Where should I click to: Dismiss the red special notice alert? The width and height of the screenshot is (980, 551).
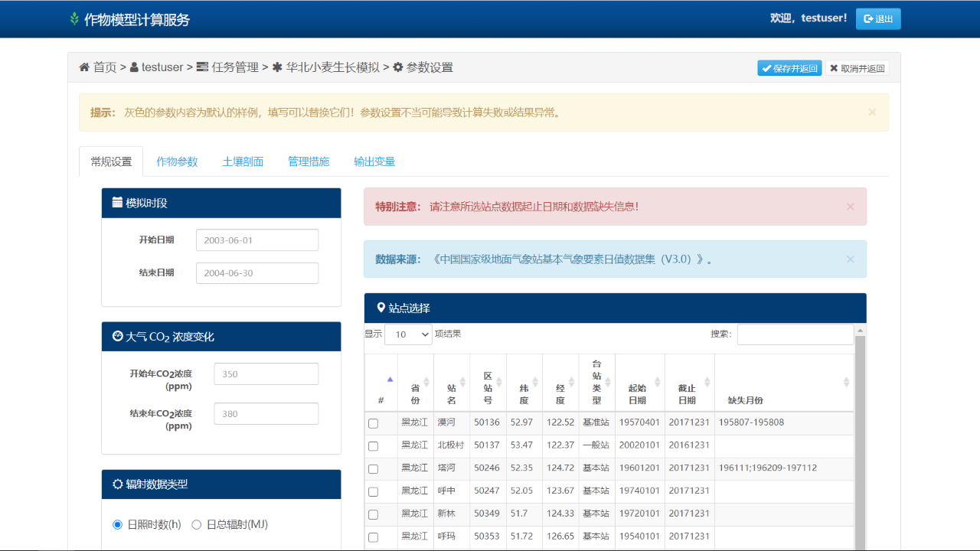(850, 207)
